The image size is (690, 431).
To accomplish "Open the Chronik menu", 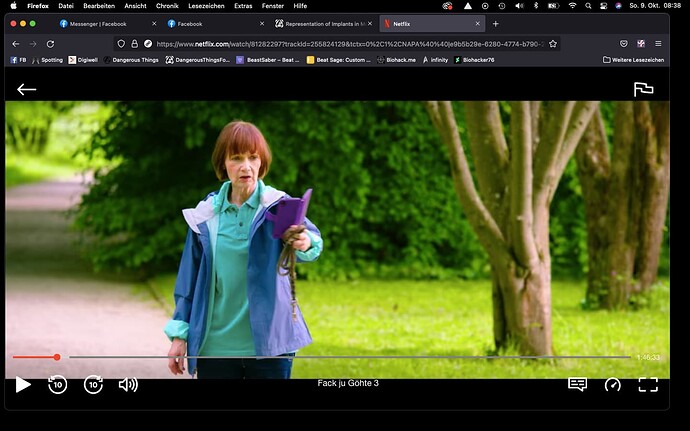I will pyautogui.click(x=167, y=6).
